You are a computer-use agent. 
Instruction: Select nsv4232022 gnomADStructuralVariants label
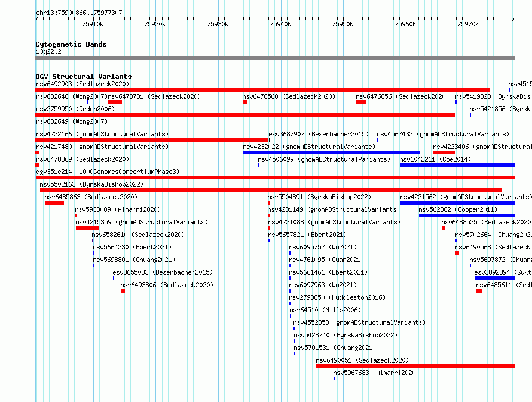point(309,147)
